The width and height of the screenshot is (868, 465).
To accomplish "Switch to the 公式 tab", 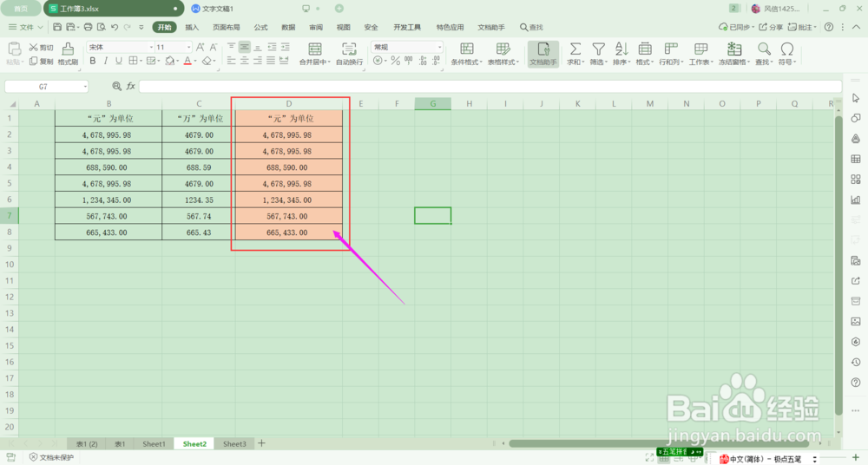I will coord(260,27).
